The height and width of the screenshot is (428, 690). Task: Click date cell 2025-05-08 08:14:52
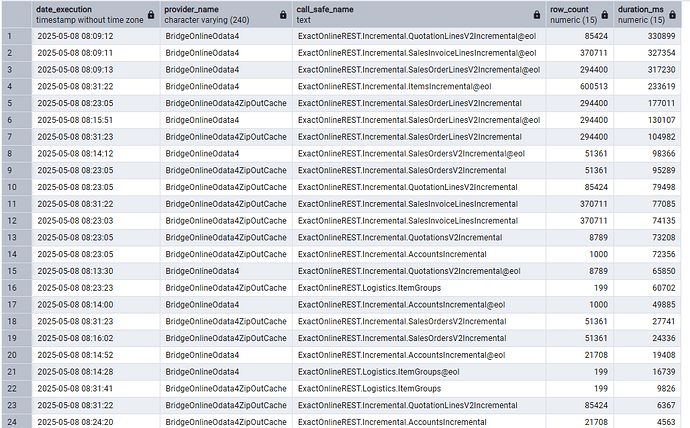coord(95,355)
